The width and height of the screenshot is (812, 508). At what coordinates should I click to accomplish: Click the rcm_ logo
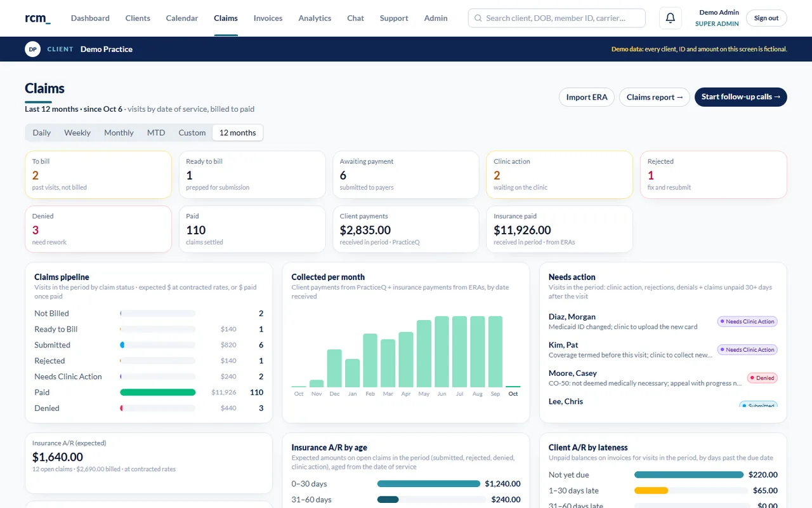coord(37,18)
